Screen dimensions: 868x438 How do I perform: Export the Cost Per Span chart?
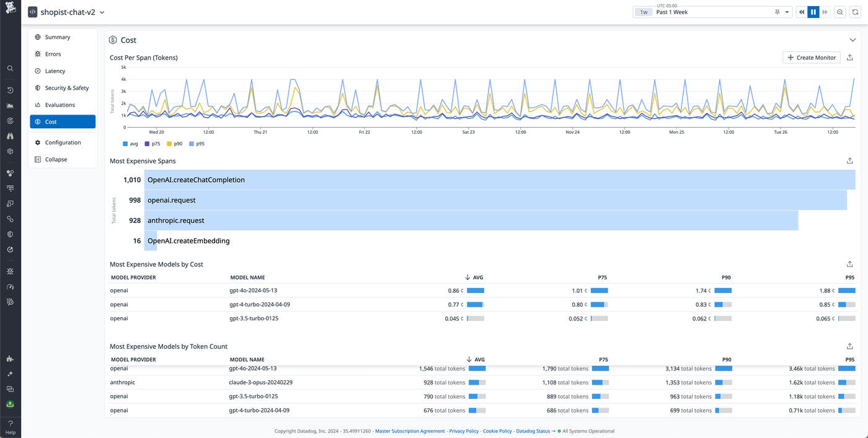coord(849,57)
